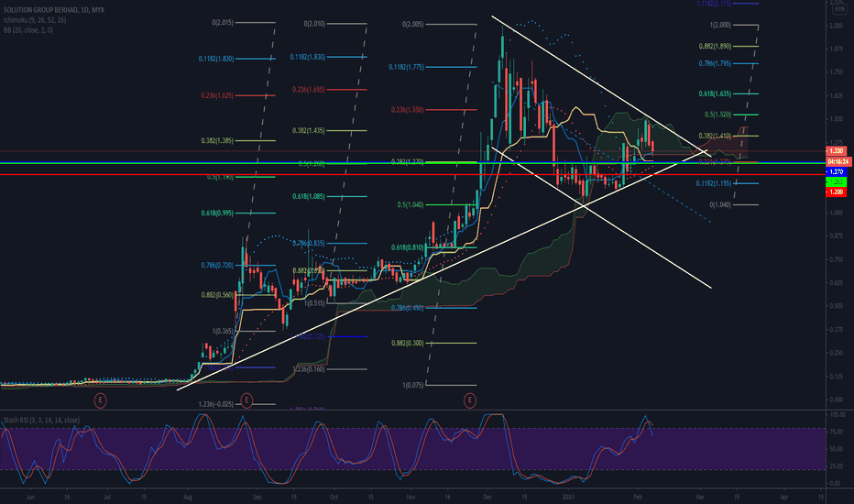Select the 0.882(0.560) Fibonacci label

tap(217, 295)
